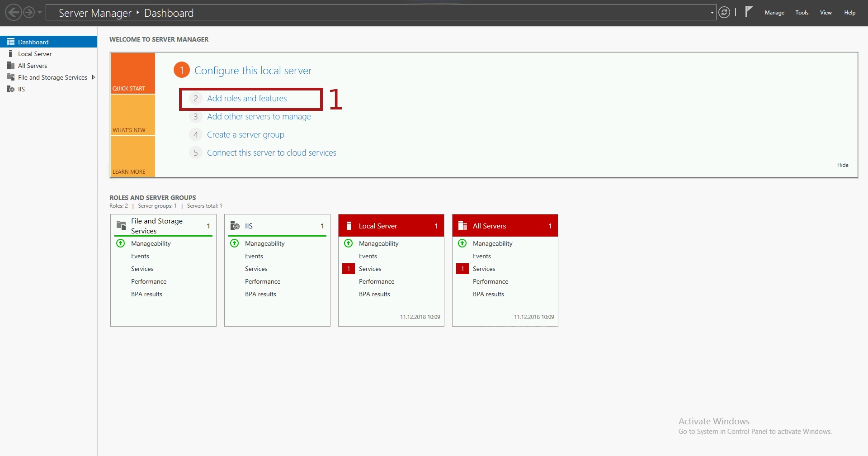Select All Servers in the sidebar

point(48,65)
